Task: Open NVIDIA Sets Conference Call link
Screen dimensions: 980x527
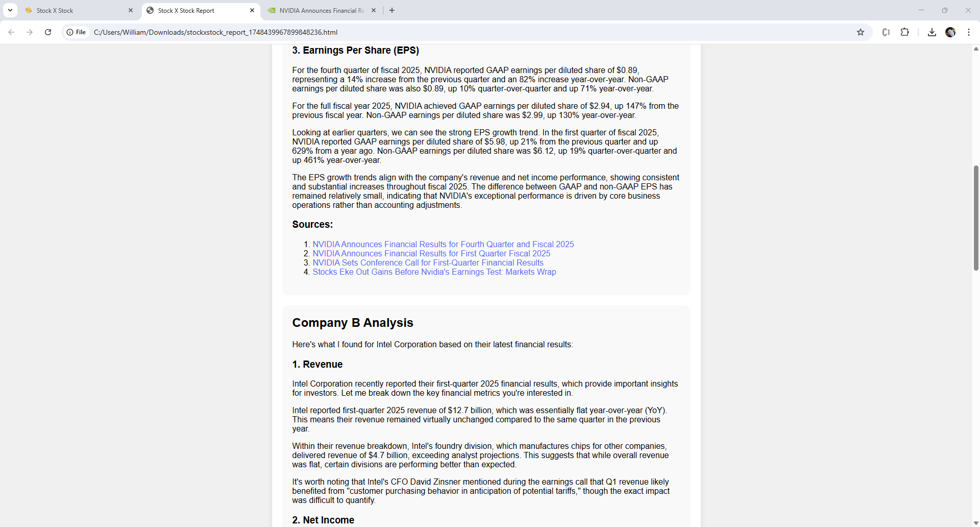Action: pyautogui.click(x=428, y=262)
